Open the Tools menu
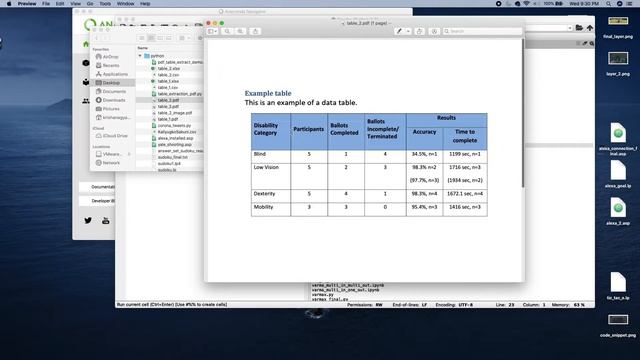This screenshot has height=360, width=640. 105,4
